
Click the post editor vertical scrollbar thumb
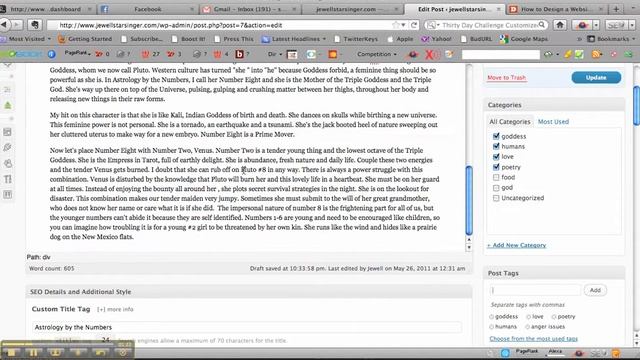point(469,200)
